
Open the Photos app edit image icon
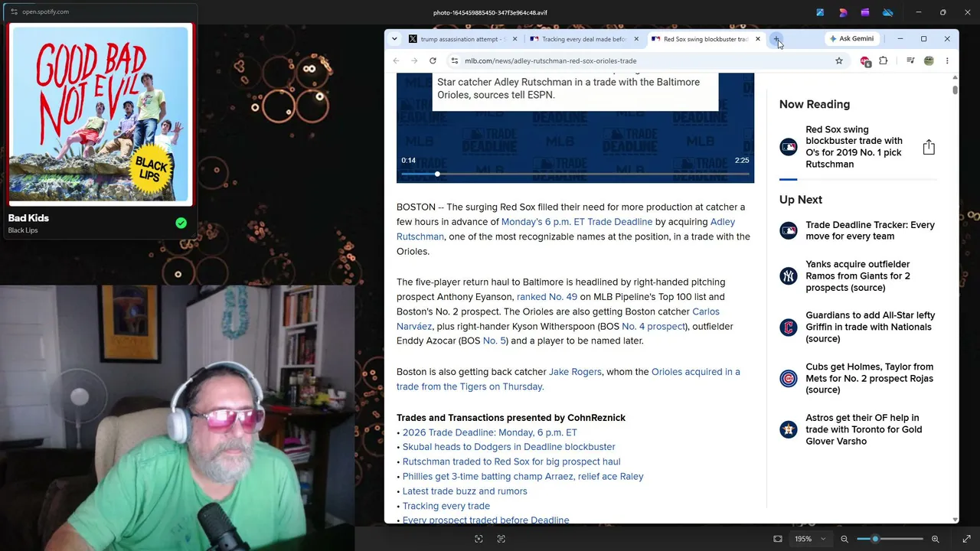click(820, 12)
